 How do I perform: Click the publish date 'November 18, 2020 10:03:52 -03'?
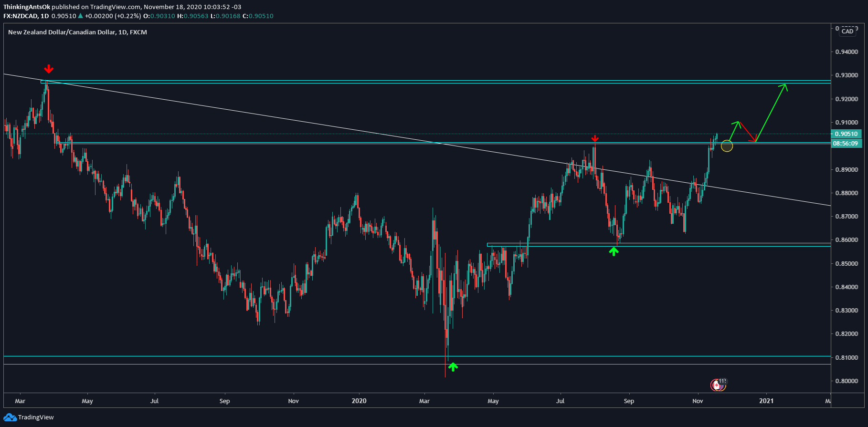[x=192, y=7]
